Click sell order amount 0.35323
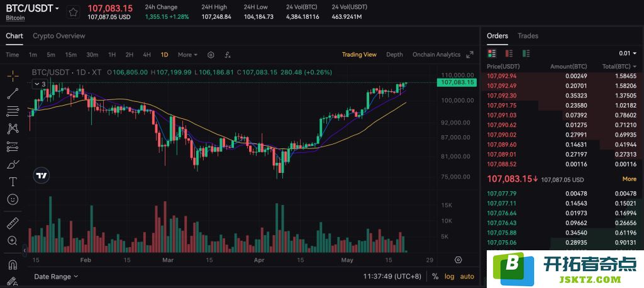The width and height of the screenshot is (644, 288). point(576,96)
